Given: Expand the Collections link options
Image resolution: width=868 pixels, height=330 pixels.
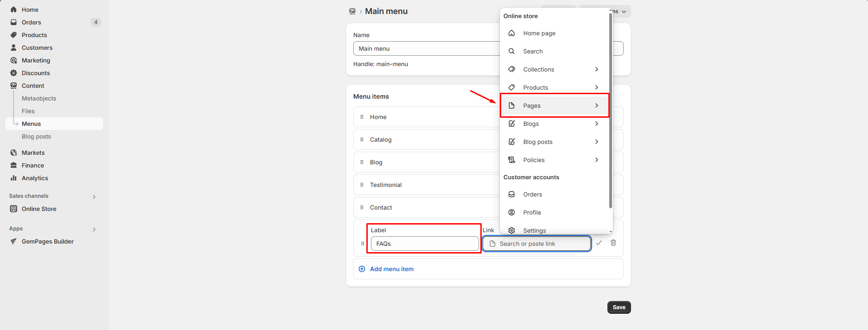Looking at the screenshot, I should point(597,70).
